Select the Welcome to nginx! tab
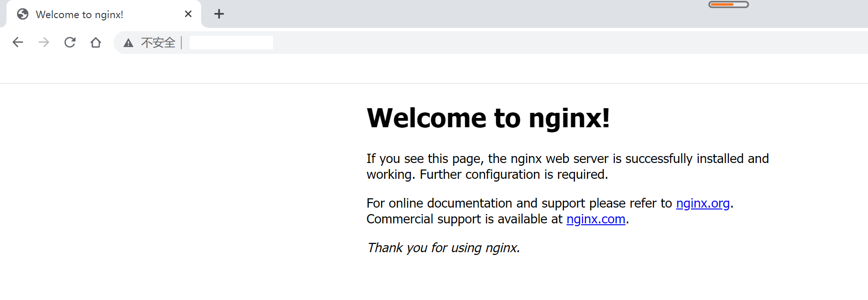Viewport: 868px width, 300px height. coord(104,14)
